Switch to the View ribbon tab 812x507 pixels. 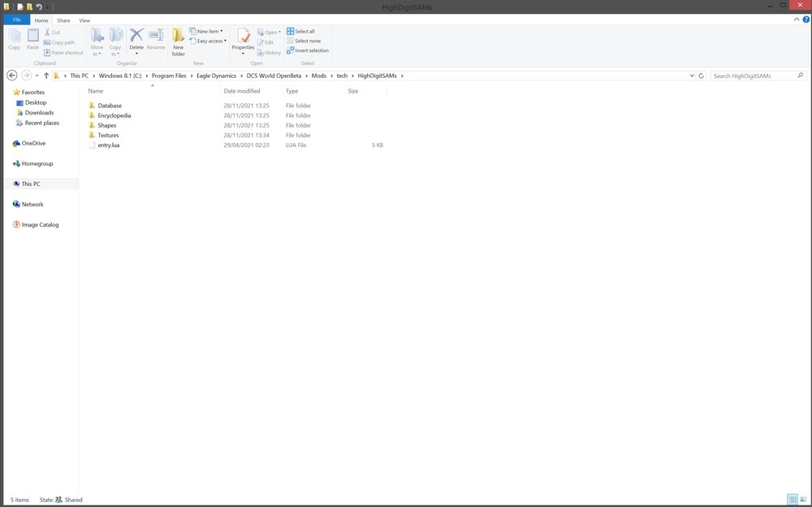click(x=84, y=20)
